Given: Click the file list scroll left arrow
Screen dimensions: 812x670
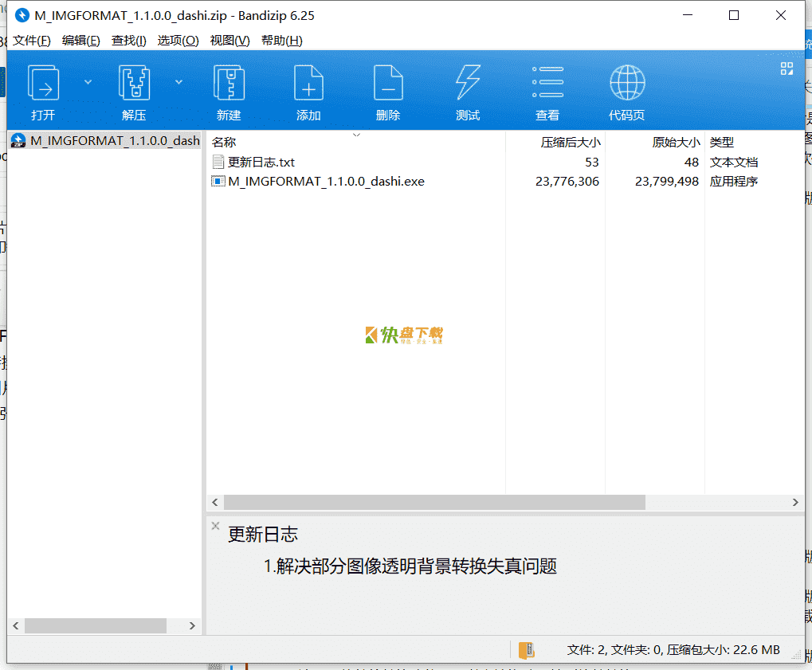Looking at the screenshot, I should coord(215,502).
